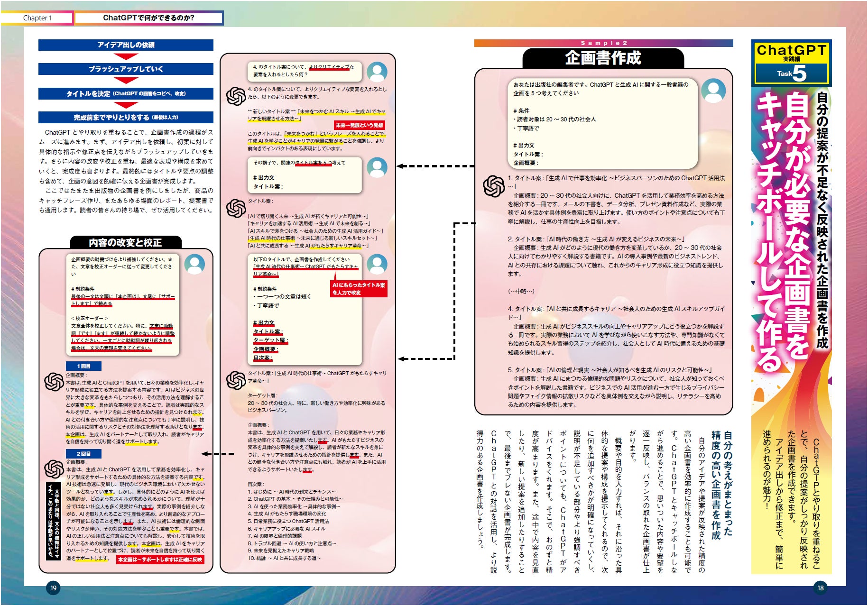Click the user avatar beside "その調子で、関連のタイトル案を5つ考えて"

377,167
